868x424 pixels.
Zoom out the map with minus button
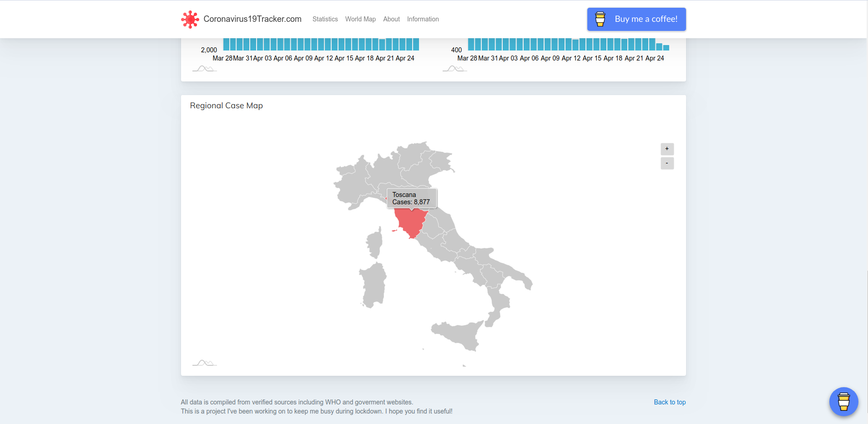click(x=667, y=163)
